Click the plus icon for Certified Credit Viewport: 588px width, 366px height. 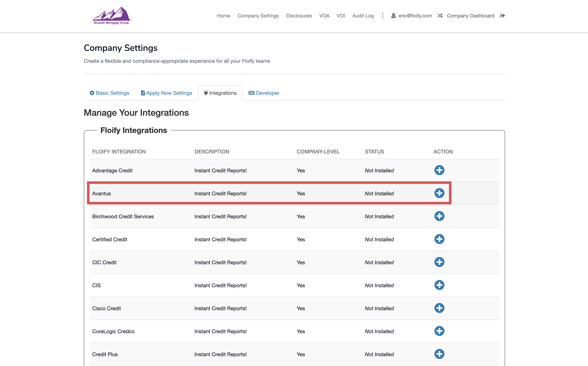pos(439,239)
